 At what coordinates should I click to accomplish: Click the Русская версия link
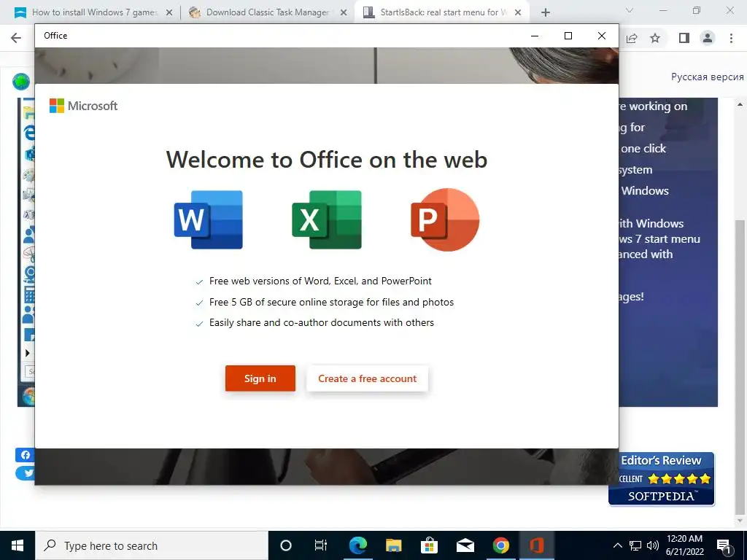tap(708, 77)
